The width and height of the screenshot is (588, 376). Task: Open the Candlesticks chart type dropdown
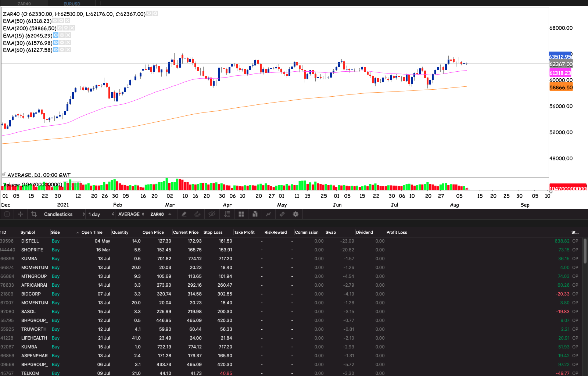coord(64,214)
